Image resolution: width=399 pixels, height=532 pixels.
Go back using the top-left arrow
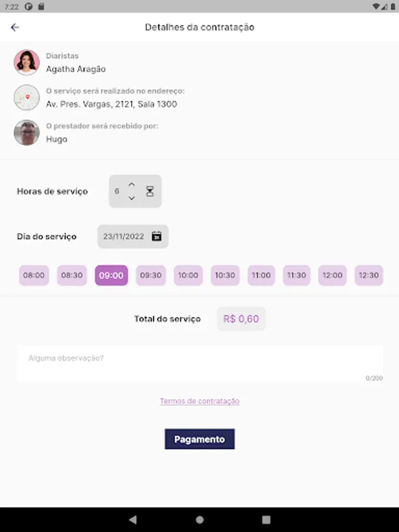coord(15,27)
